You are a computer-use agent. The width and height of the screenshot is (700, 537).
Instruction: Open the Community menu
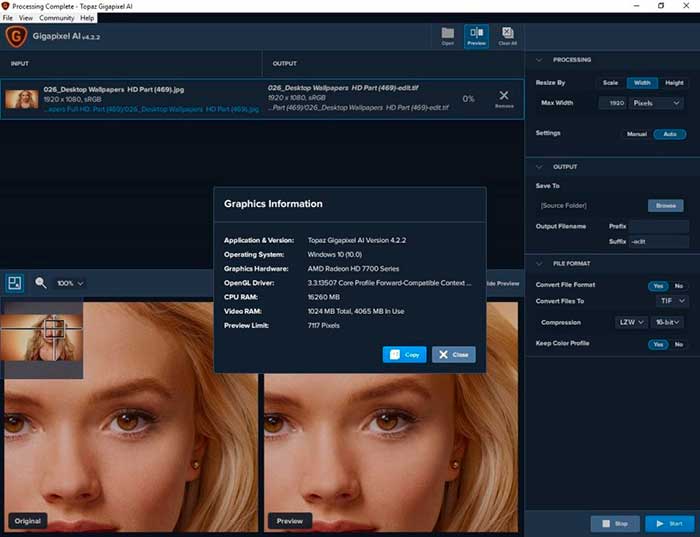coord(56,18)
